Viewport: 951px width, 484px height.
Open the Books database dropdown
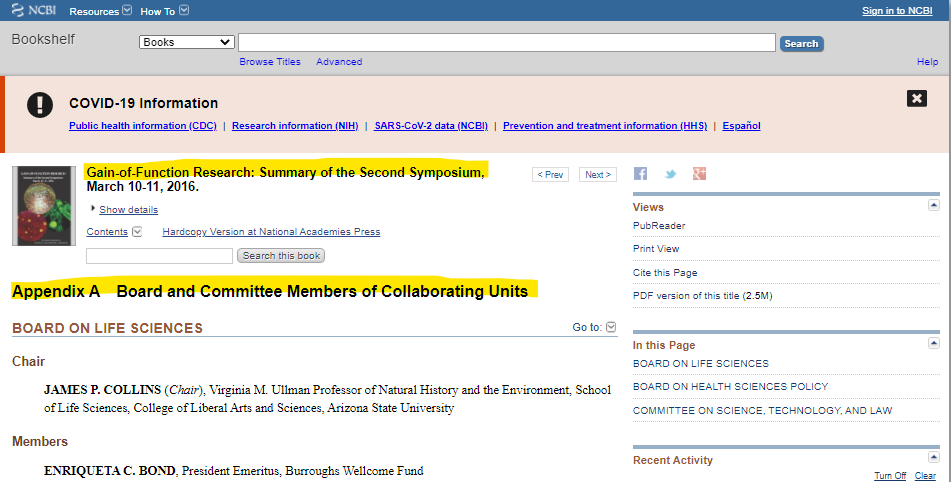[187, 42]
